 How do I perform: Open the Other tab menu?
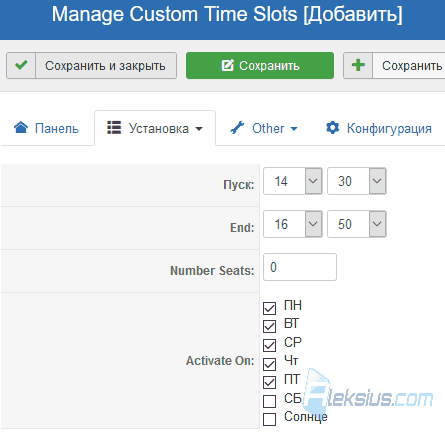point(264,128)
